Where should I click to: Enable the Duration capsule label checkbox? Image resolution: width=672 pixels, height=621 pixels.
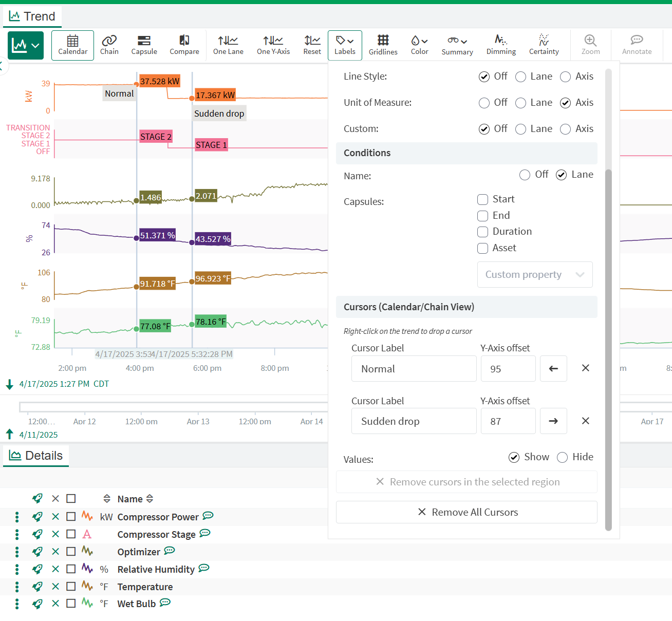click(483, 232)
